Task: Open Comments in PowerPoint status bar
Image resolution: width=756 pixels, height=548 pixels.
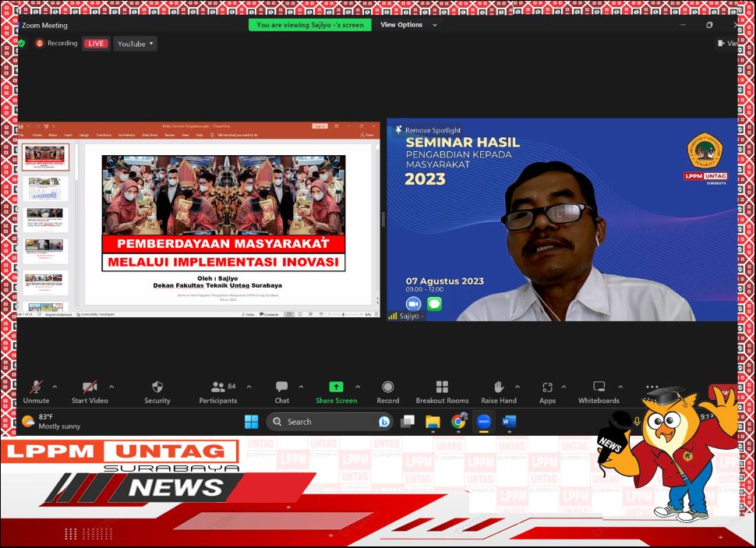Action: [269, 314]
